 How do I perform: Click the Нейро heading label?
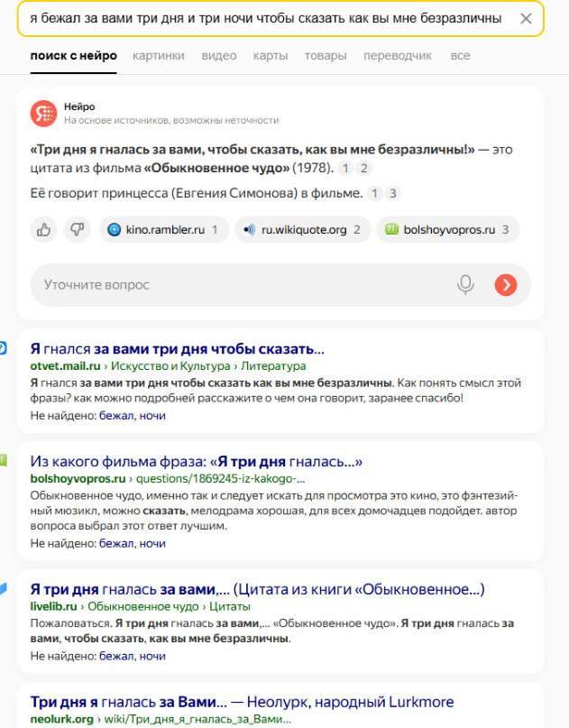(79, 106)
